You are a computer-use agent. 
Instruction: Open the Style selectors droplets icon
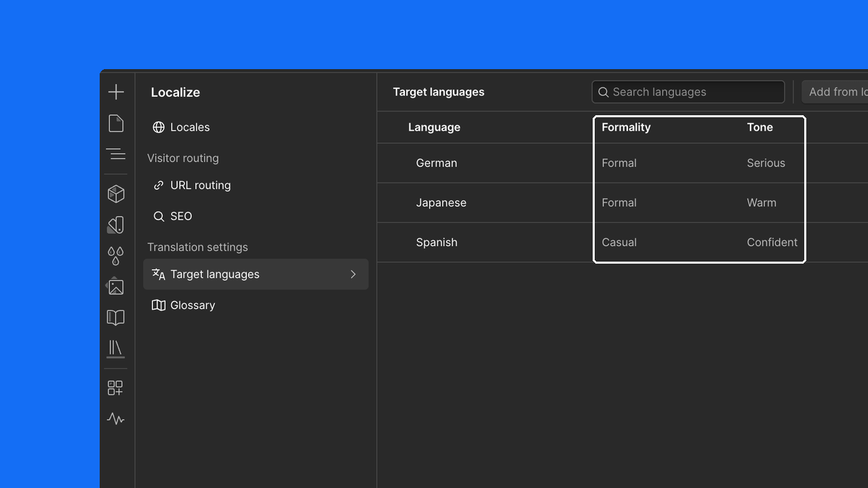116,256
